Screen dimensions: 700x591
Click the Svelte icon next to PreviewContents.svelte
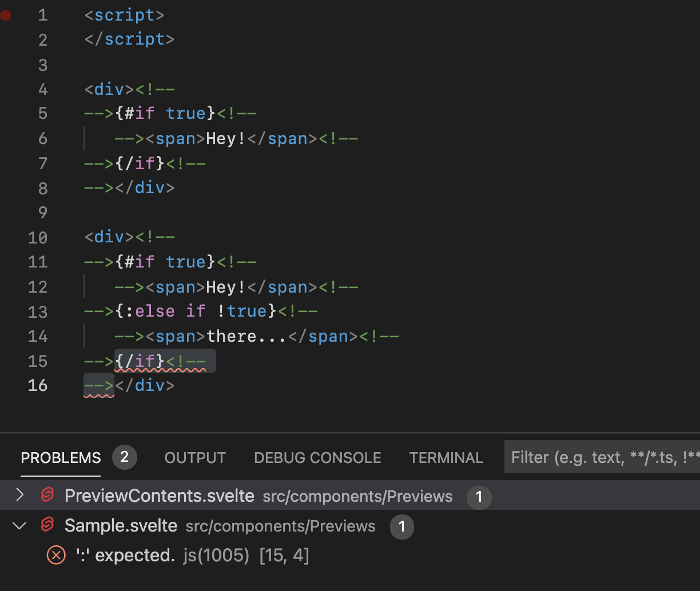tap(47, 495)
